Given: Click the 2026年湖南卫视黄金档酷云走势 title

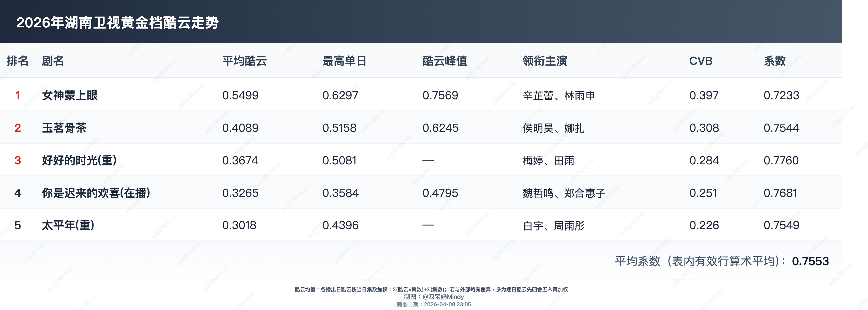Looking at the screenshot, I should coord(117,23).
